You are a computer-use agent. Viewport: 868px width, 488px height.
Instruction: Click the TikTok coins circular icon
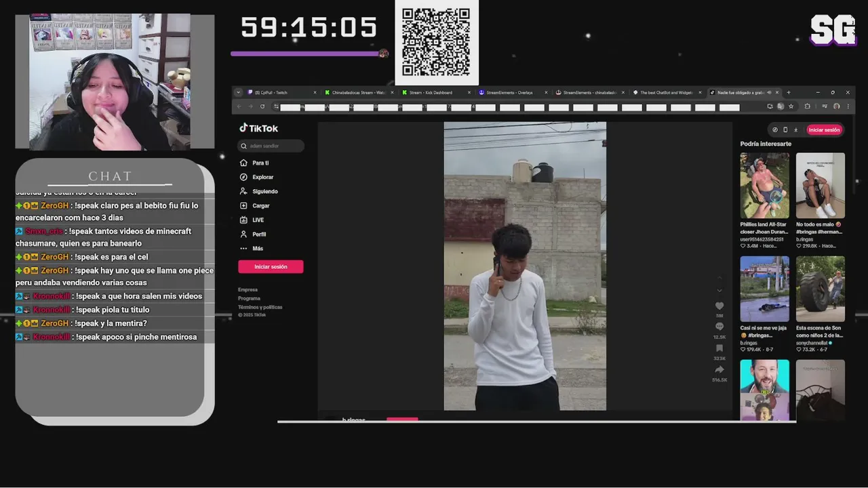click(775, 129)
